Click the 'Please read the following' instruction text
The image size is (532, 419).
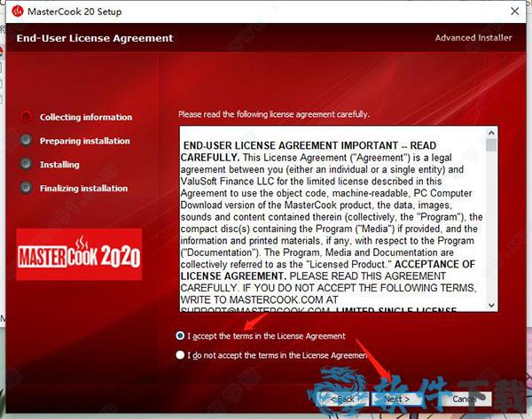(x=273, y=114)
